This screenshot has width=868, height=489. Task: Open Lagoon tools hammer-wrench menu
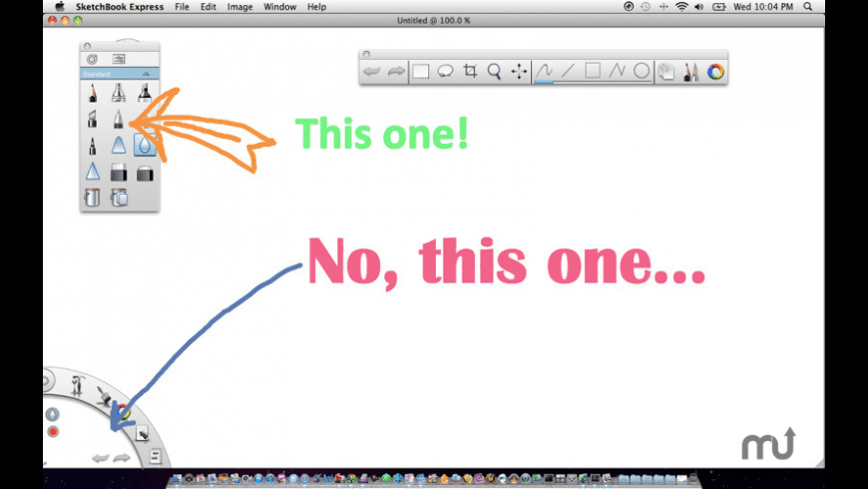77,385
